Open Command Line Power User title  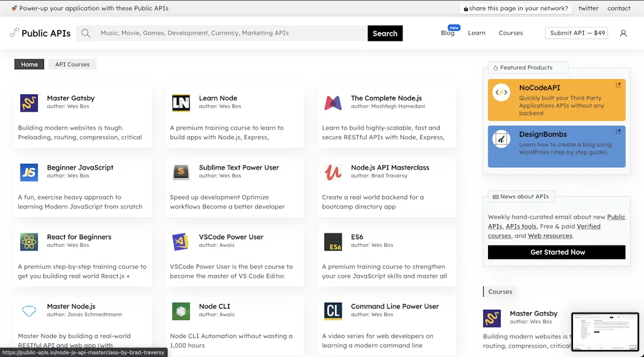pyautogui.click(x=395, y=307)
